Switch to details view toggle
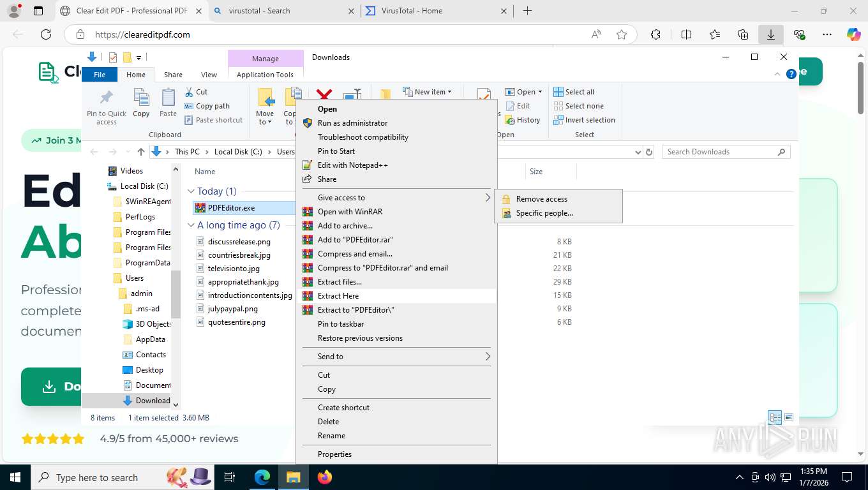Image resolution: width=868 pixels, height=490 pixels. 775,417
